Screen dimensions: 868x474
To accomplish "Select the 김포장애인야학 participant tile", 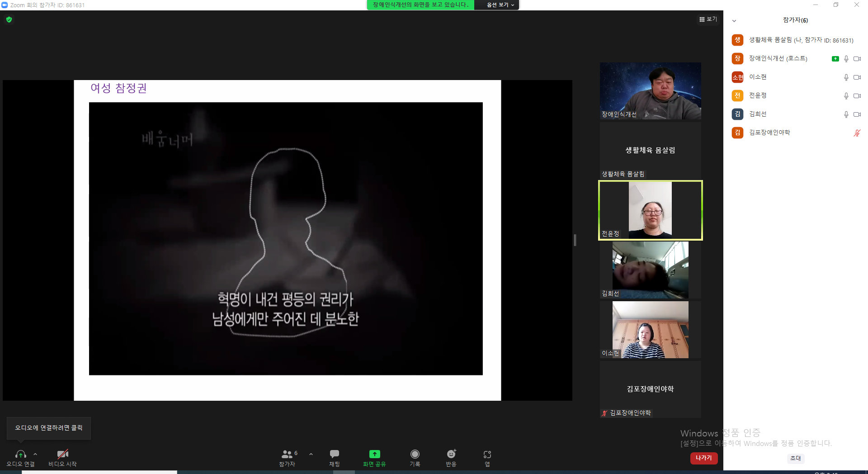I will [x=651, y=389].
